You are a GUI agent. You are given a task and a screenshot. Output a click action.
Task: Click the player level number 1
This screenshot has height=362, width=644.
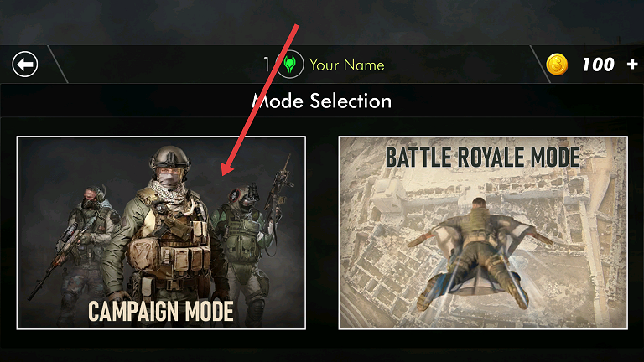pos(267,65)
